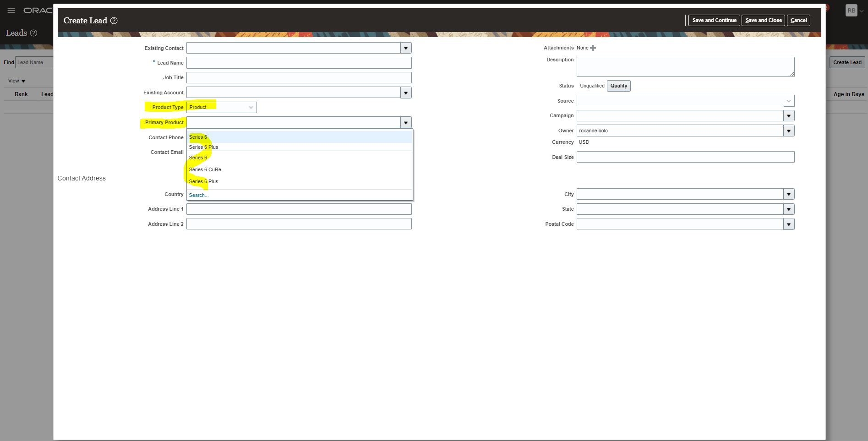Screen dimensions: 868x441
Task: Cancel the Create Lead dialog
Action: [x=798, y=20]
